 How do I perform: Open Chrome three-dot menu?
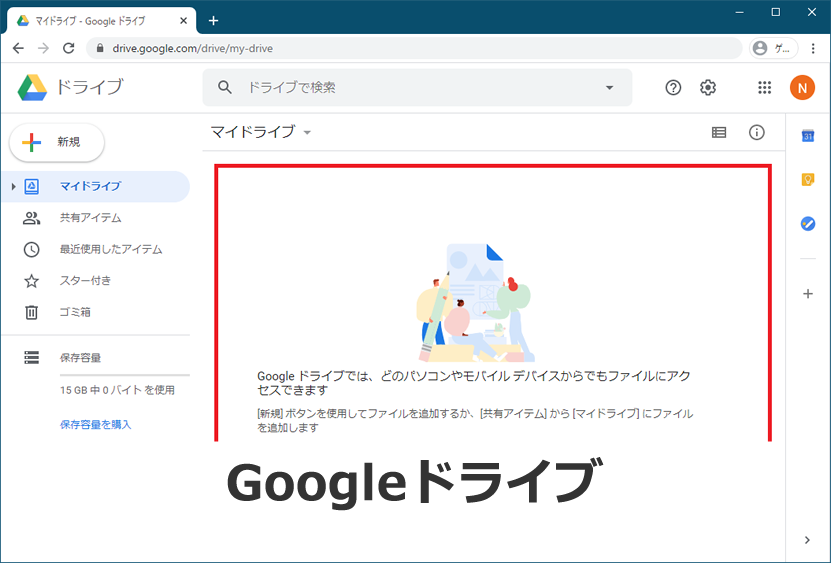[x=814, y=48]
